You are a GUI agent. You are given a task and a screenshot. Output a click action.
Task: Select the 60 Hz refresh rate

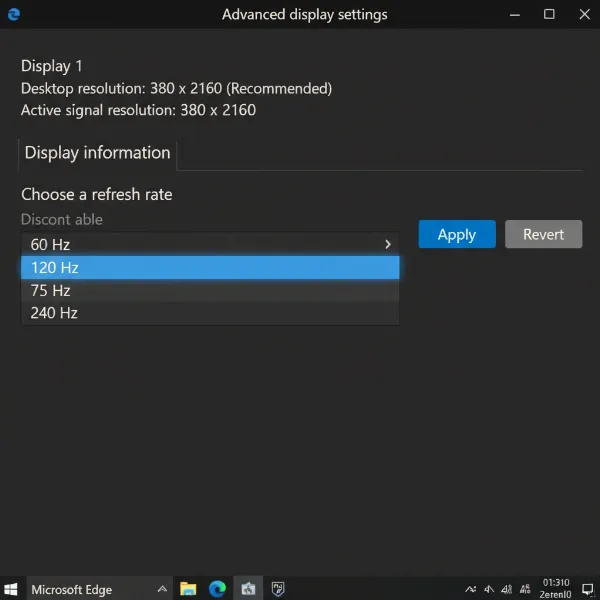coord(210,244)
